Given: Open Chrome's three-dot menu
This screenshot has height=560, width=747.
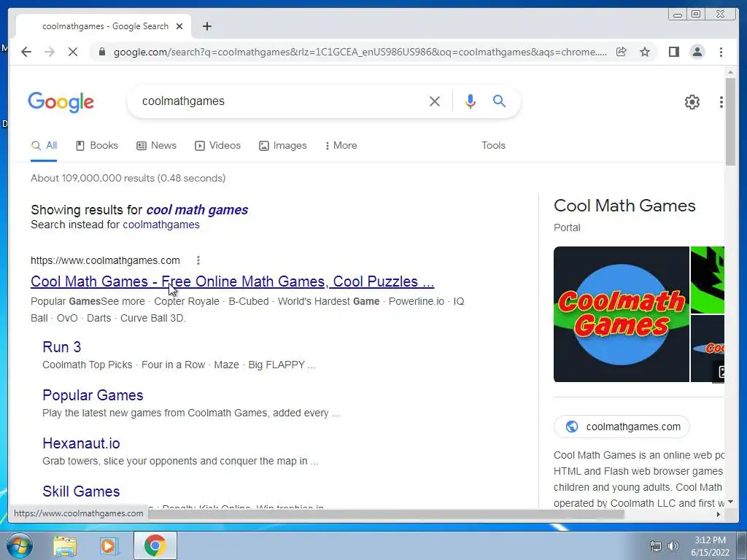Looking at the screenshot, I should pyautogui.click(x=721, y=52).
